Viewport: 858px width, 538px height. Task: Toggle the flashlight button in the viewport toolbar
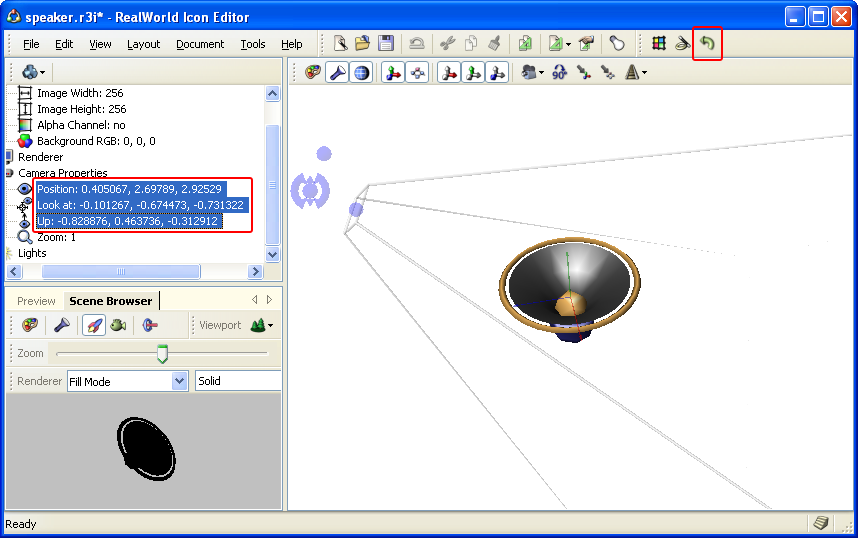tap(337, 72)
